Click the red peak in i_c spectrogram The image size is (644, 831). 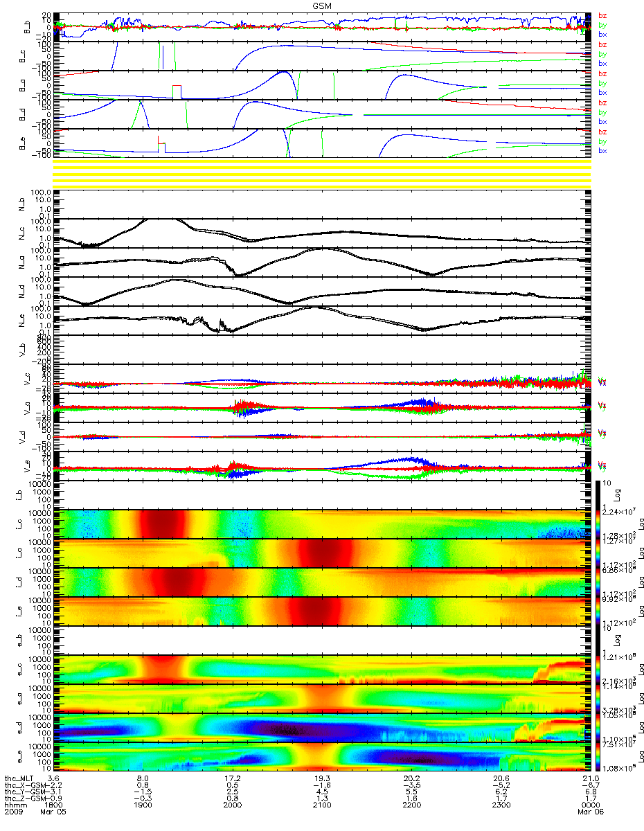coord(163,524)
